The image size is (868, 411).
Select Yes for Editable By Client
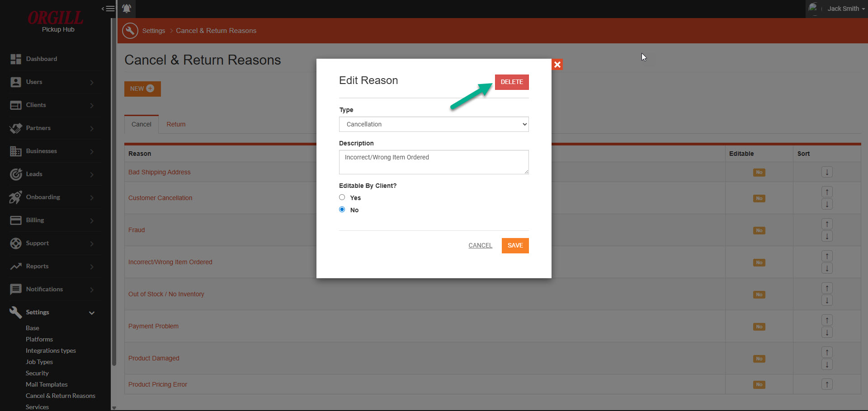(x=342, y=197)
